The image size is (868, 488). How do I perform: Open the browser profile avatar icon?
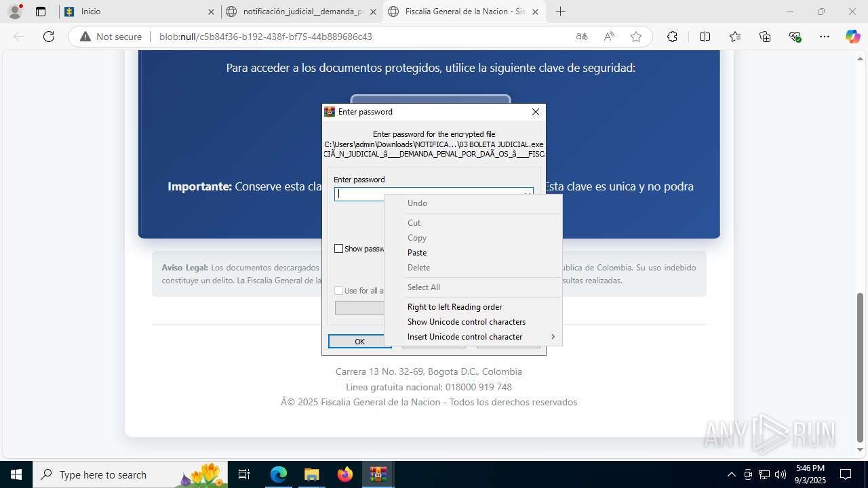[x=15, y=12]
